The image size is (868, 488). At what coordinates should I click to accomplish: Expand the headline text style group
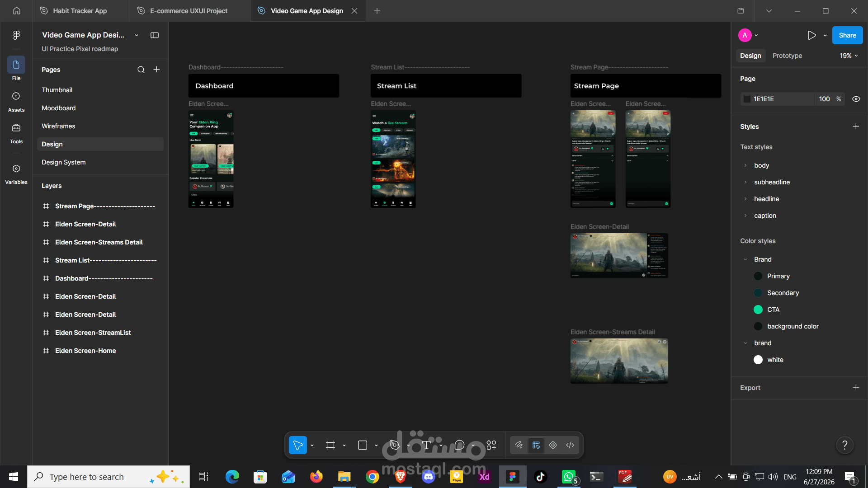pyautogui.click(x=745, y=199)
